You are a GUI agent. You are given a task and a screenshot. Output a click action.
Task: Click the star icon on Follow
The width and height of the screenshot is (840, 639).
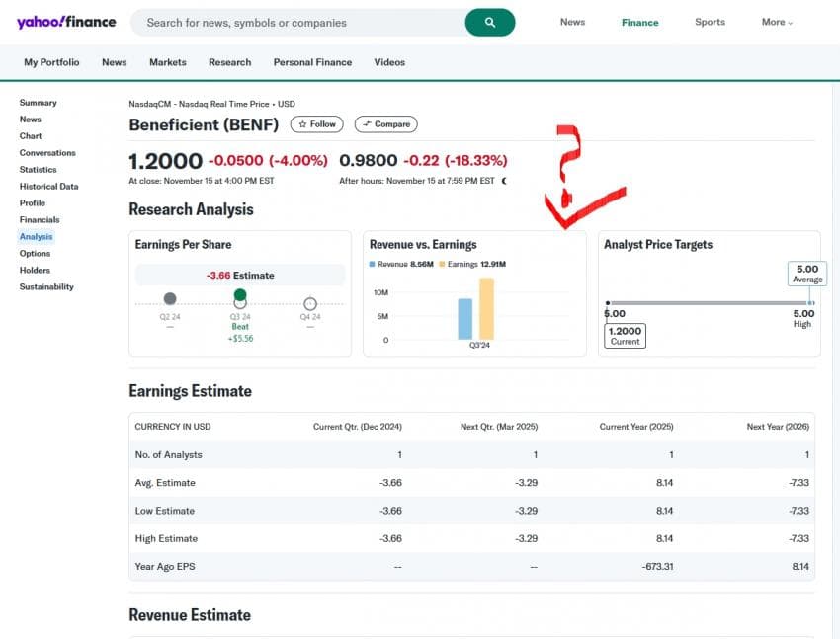click(302, 124)
